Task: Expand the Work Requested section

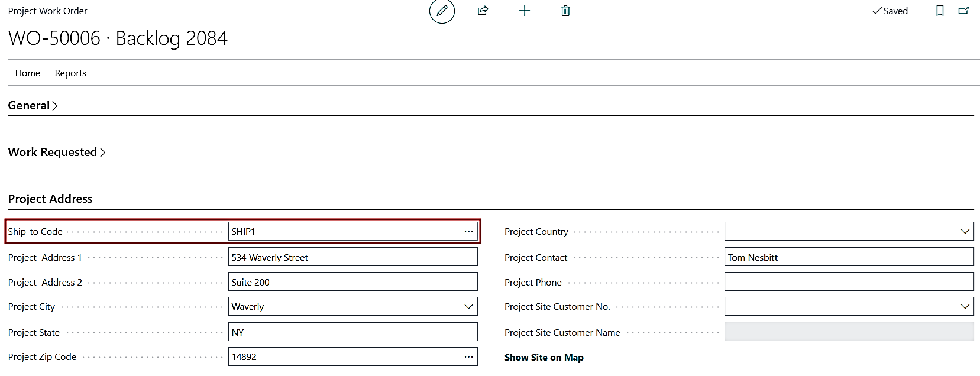Action: [x=56, y=153]
